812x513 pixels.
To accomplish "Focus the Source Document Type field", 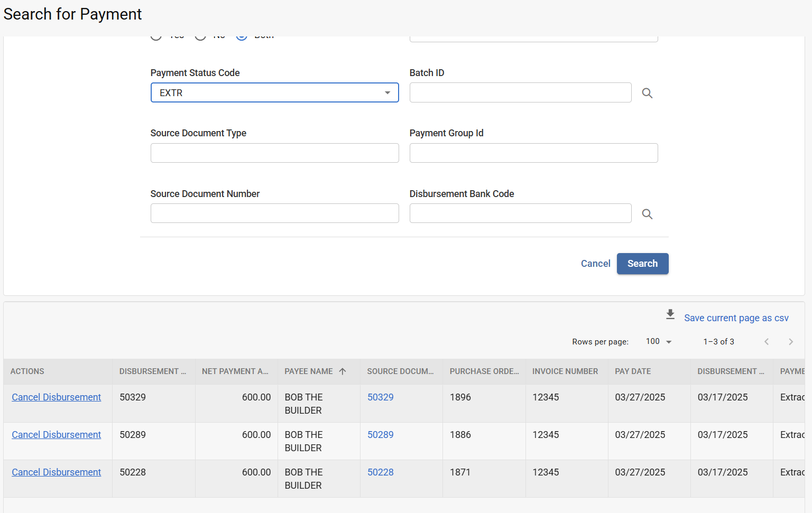I will click(274, 153).
